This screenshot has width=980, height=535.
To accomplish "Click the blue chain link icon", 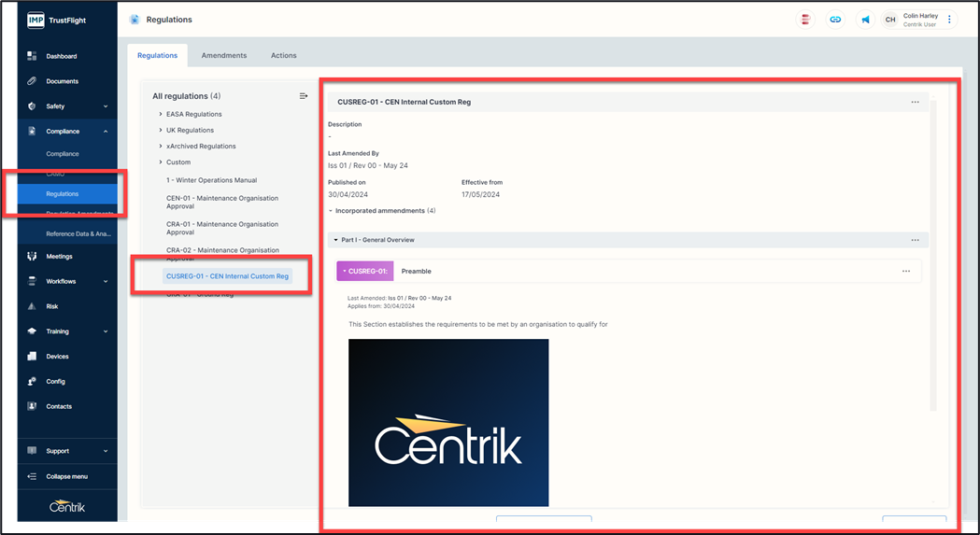I will click(835, 20).
